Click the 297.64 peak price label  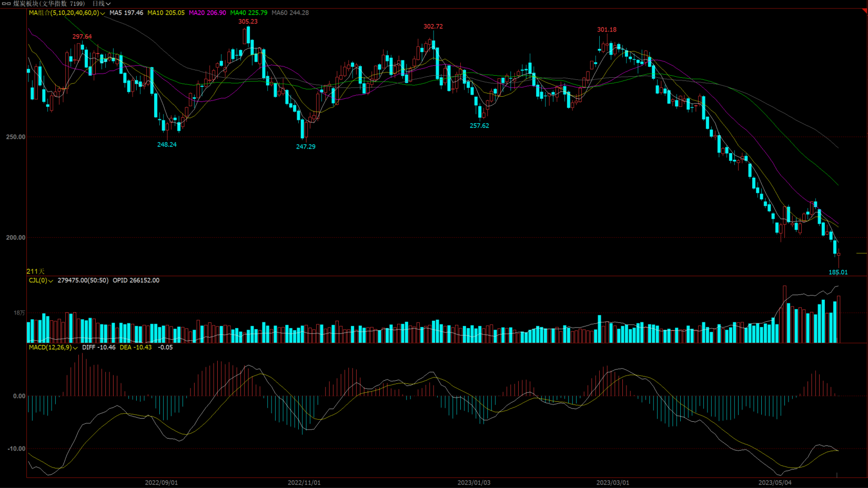(82, 37)
